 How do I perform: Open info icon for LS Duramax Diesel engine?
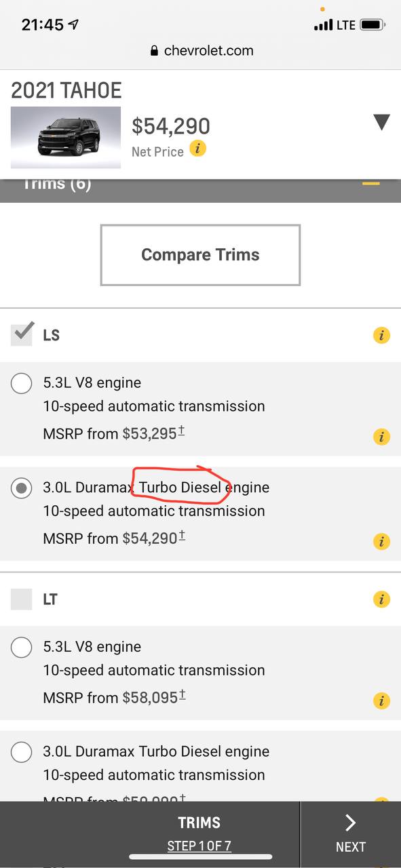click(381, 541)
